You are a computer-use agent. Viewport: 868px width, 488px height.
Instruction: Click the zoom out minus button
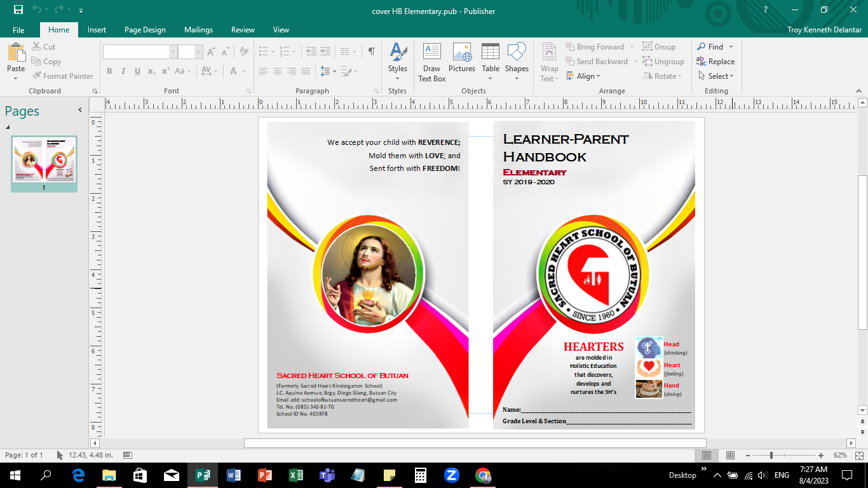749,456
